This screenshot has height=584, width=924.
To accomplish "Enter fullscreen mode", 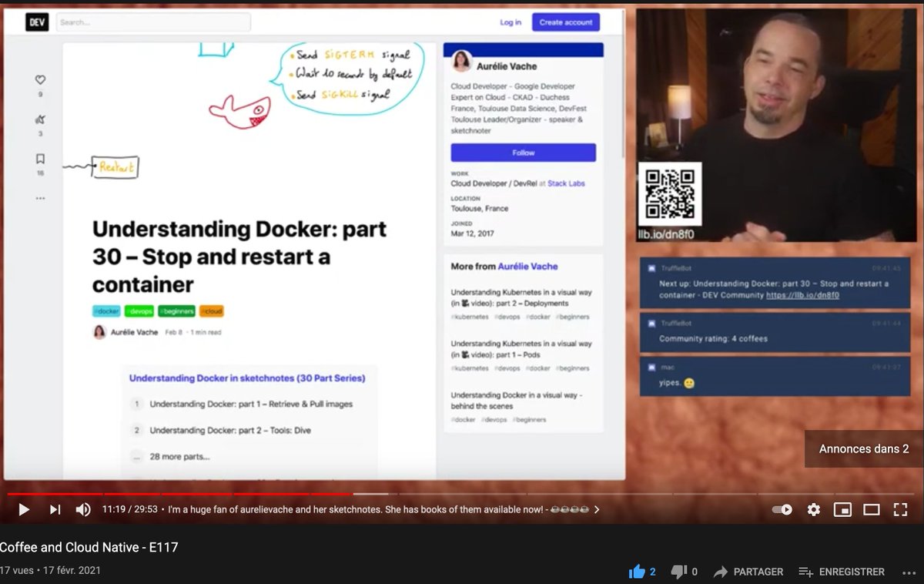I will (x=900, y=509).
